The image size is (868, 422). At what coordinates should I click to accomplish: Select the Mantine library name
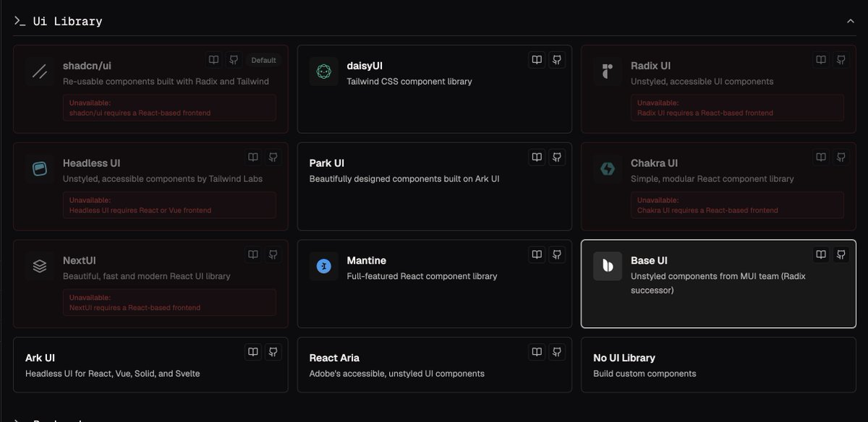(367, 260)
